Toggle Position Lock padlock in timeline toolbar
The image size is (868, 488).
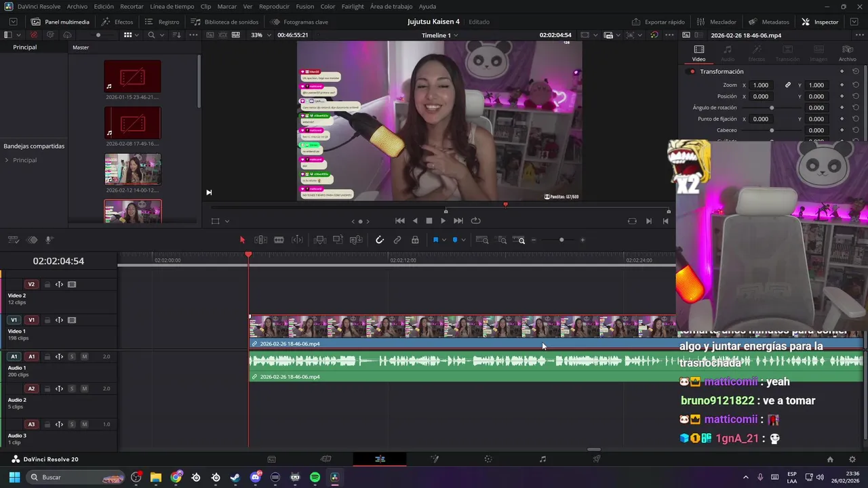(415, 240)
